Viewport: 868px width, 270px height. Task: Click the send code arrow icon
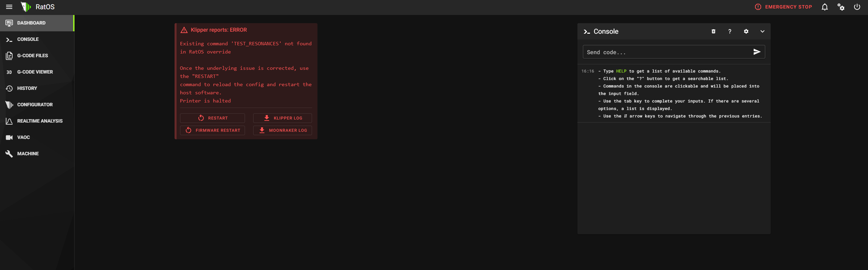[x=757, y=52]
